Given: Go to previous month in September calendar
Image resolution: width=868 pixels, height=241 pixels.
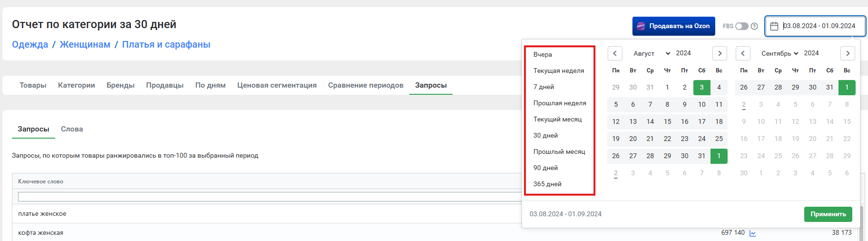Looking at the screenshot, I should [743, 53].
